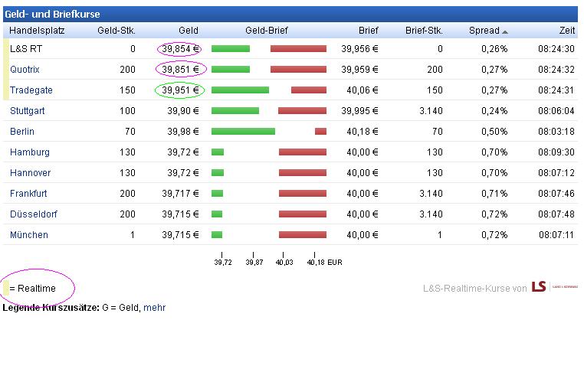Open the München exchange link
This screenshot has height=392, width=584.
click(29, 235)
